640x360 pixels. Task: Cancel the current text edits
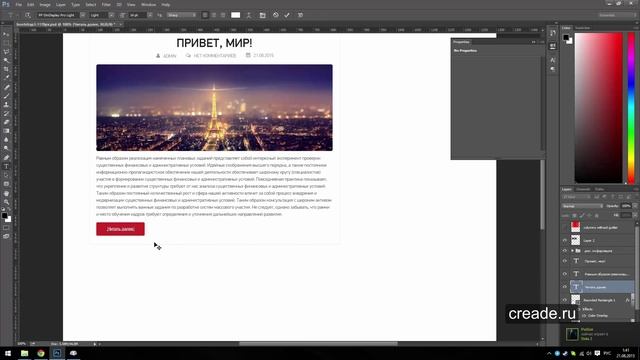(x=276, y=15)
